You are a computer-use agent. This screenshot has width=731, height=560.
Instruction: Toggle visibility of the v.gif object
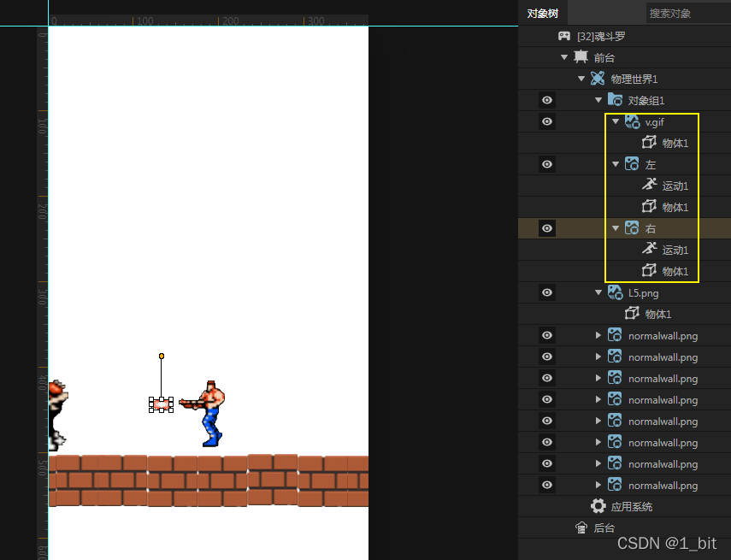tap(547, 121)
